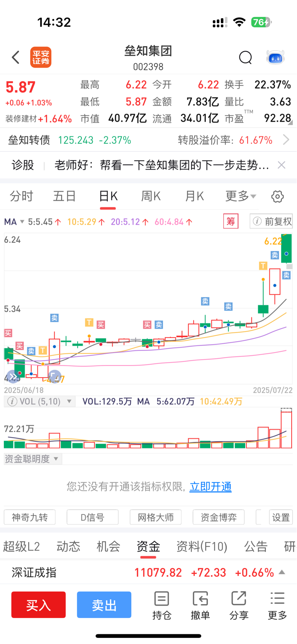The height and width of the screenshot is (644, 297).
Task: Tap the double-arrow expand chart icon
Action: 13,377
